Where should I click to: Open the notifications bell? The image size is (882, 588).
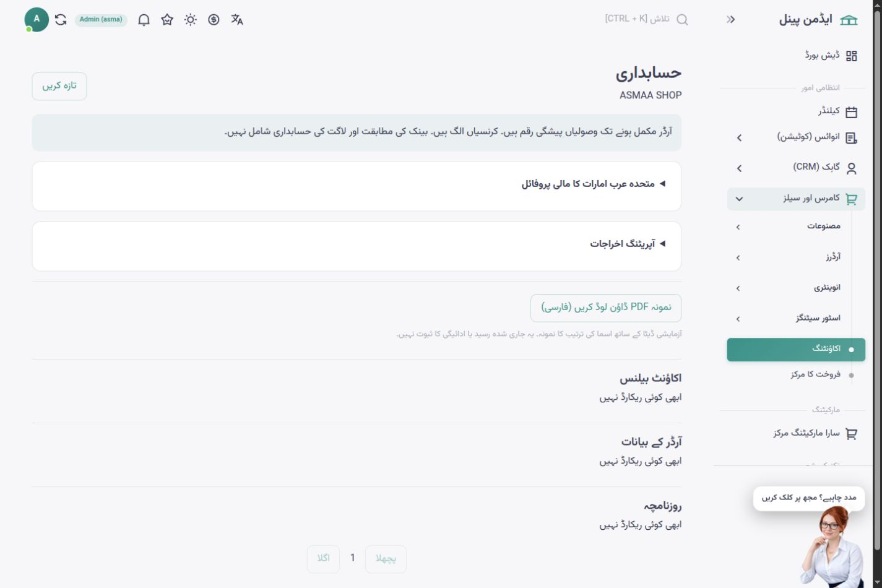[x=144, y=20]
